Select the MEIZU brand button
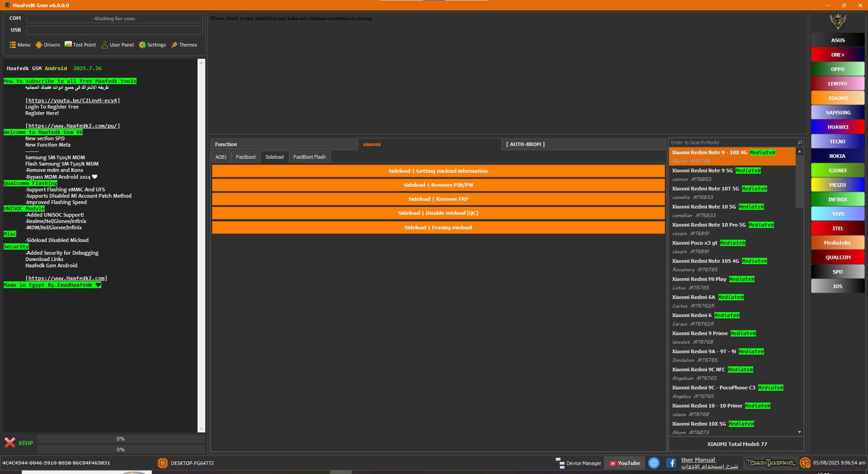This screenshot has width=868, height=474. [838, 185]
